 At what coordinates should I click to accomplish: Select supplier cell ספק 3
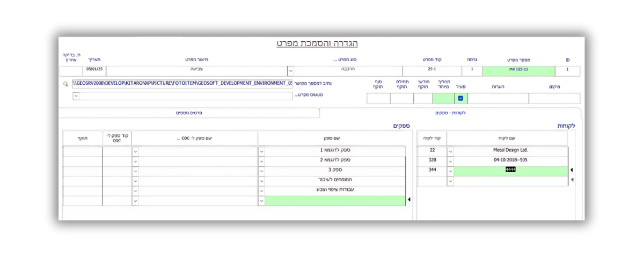[335, 171]
